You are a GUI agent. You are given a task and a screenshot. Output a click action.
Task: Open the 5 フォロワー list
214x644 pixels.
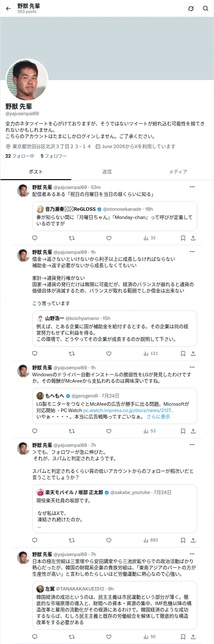point(54,156)
